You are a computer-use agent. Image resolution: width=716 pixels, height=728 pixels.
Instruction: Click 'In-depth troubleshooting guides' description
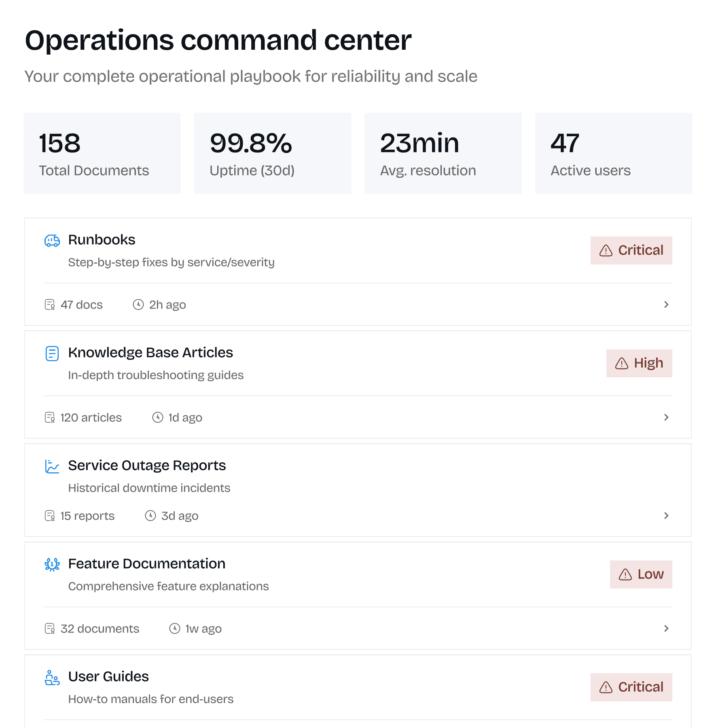156,375
